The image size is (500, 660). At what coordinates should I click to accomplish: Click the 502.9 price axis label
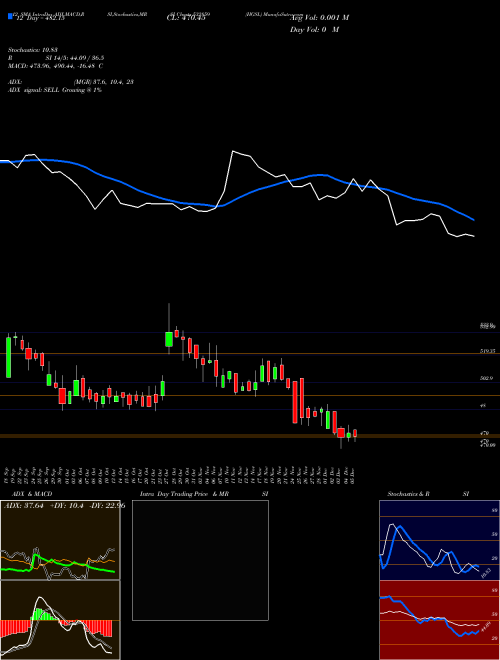click(x=486, y=378)
